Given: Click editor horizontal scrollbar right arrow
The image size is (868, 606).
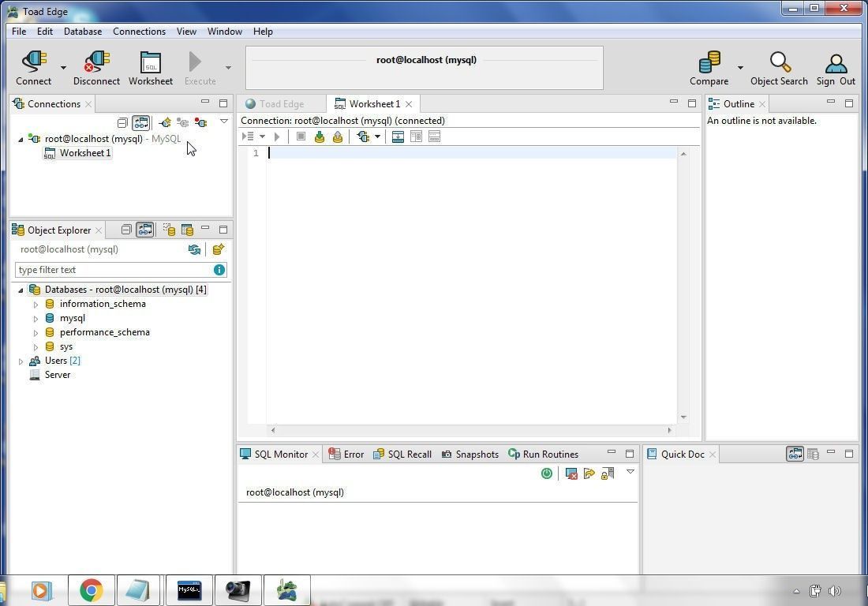Looking at the screenshot, I should click(x=669, y=430).
